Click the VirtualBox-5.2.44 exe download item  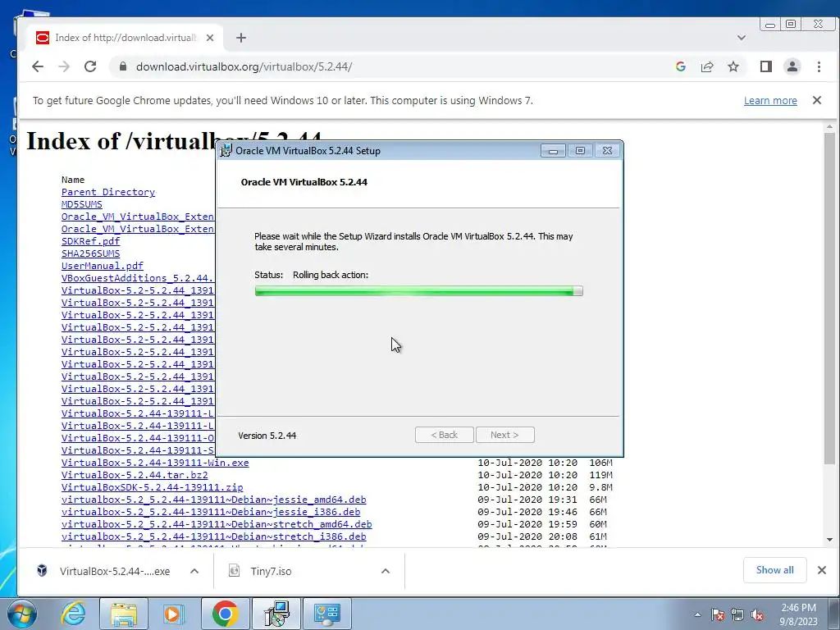pos(116,571)
